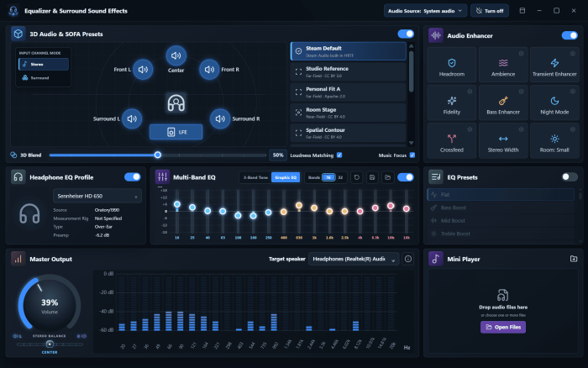Screen dimensions: 588x368
Task: Choose the Bass Boost EQ preset
Action: [501, 208]
